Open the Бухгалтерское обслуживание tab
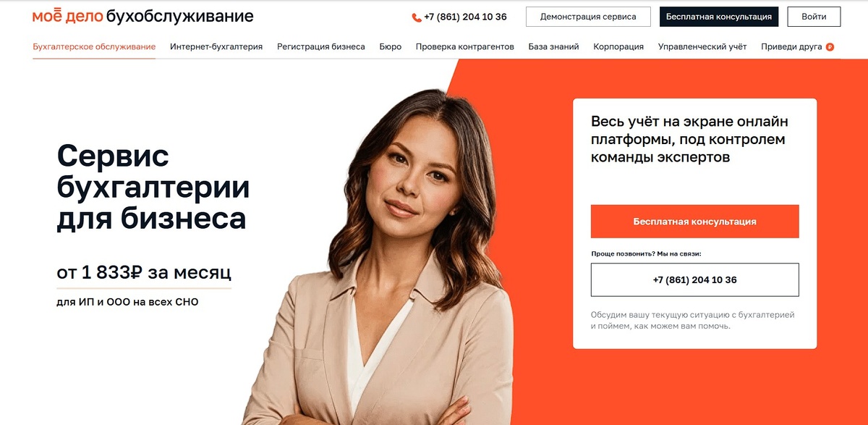868x425 pixels. tap(94, 46)
